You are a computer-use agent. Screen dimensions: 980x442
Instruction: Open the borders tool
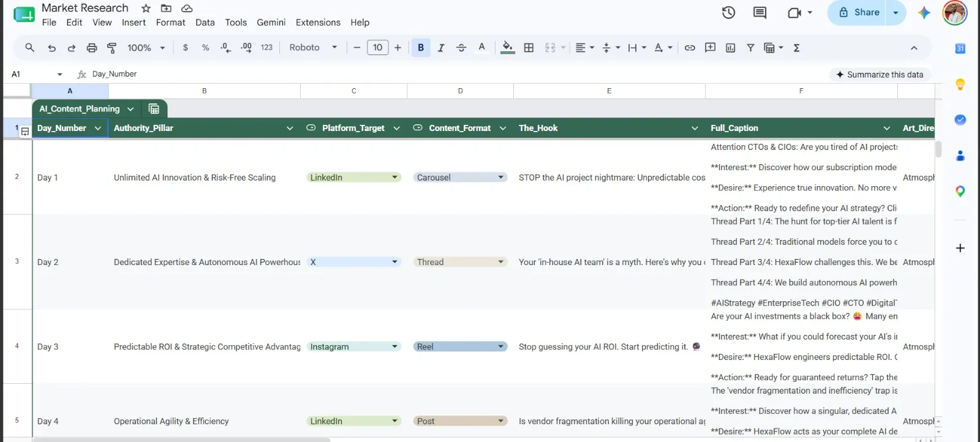[529, 48]
